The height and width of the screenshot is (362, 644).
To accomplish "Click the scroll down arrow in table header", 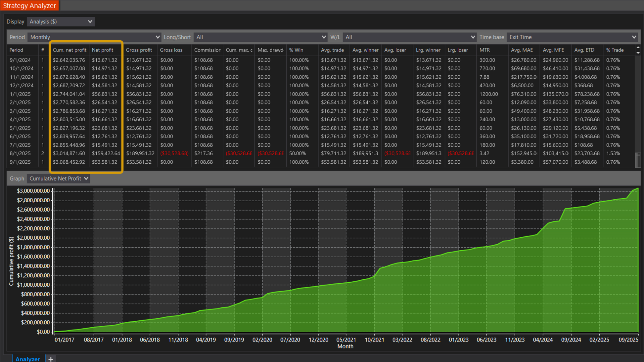I will 638,53.
